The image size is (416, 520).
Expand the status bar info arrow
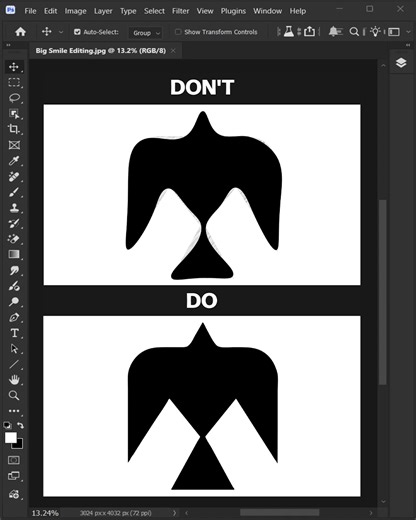tap(174, 513)
